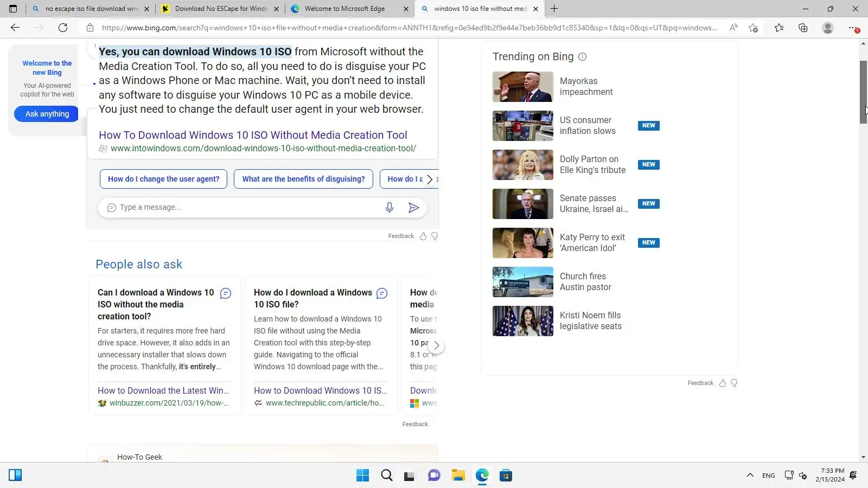Open winbuzzer 'How to Download the Latest Win...' link
This screenshot has height=488, width=868.
163,390
